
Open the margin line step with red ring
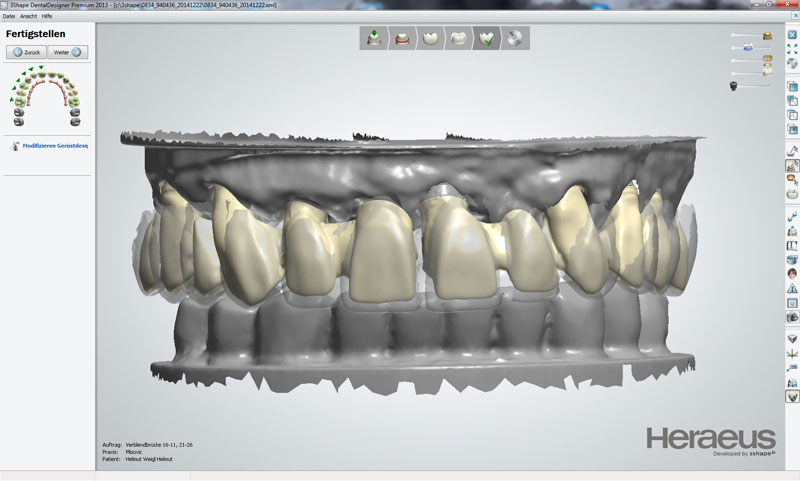pyautogui.click(x=402, y=38)
